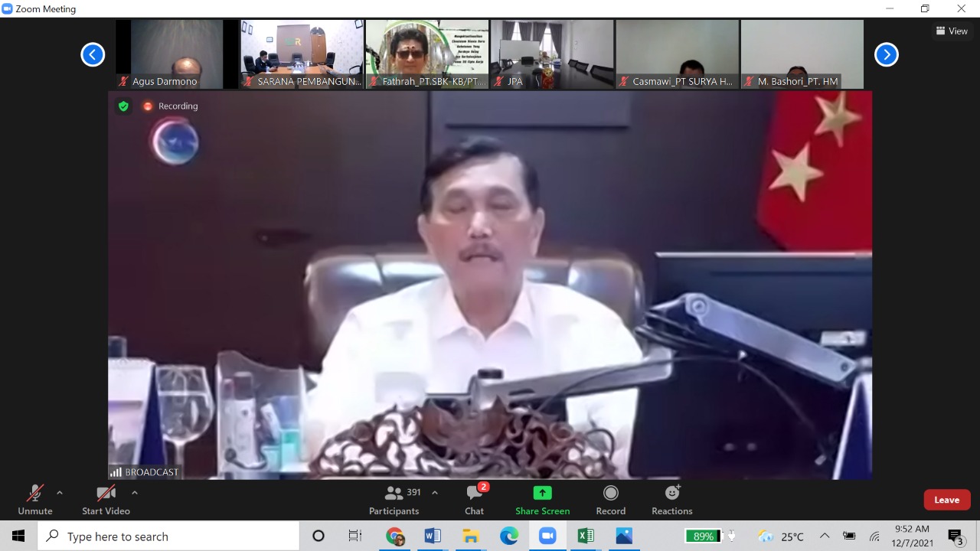Open Excel from the taskbar

pyautogui.click(x=586, y=536)
